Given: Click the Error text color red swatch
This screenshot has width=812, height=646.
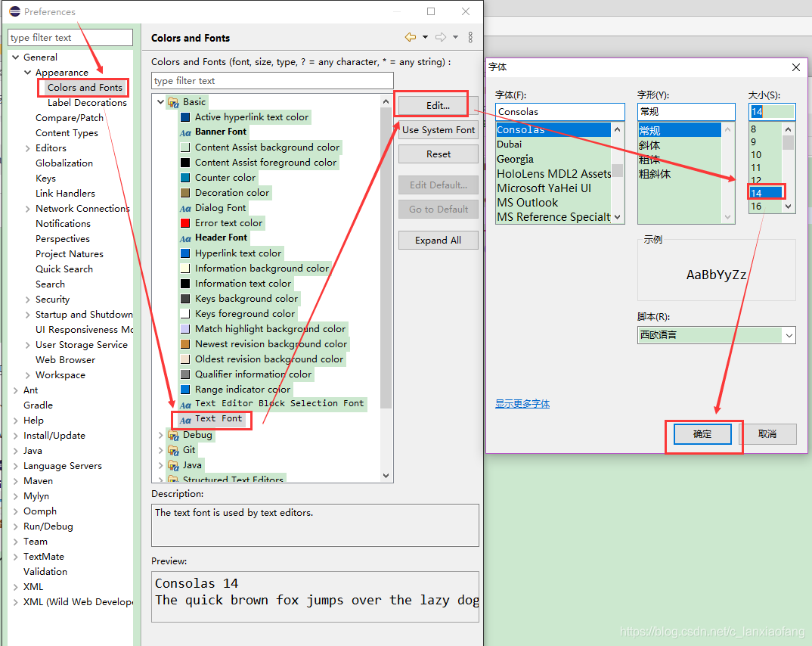Looking at the screenshot, I should click(185, 223).
